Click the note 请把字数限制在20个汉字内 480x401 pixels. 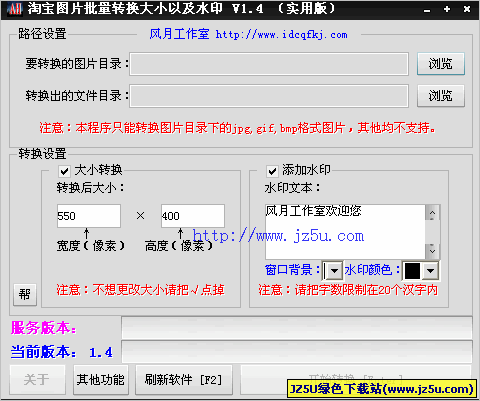(x=348, y=290)
